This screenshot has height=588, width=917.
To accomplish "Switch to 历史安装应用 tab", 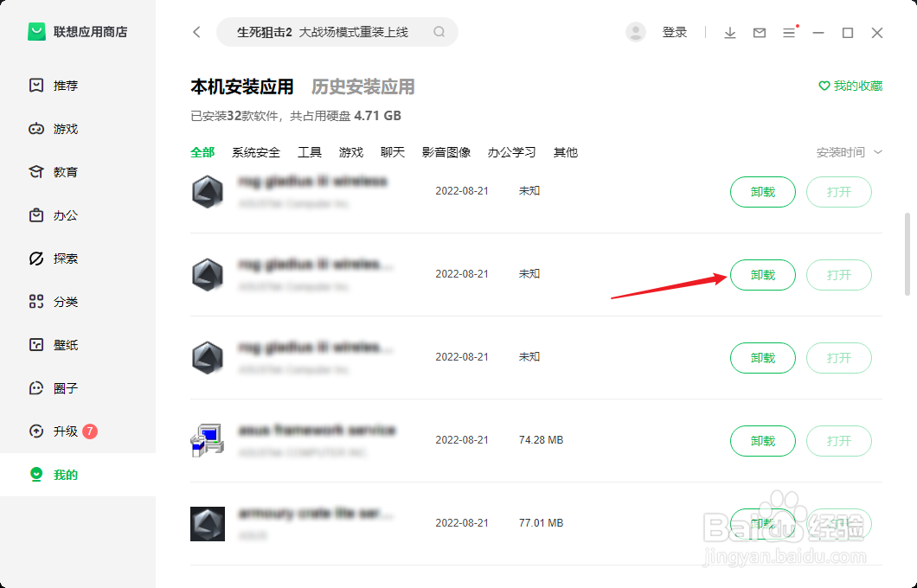I will pyautogui.click(x=362, y=87).
